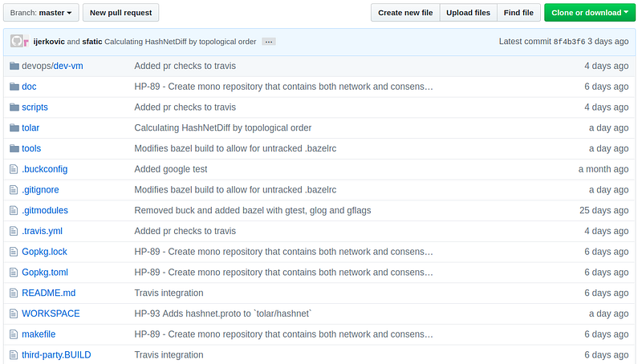642x364 pixels.
Task: Click the folder icon beside tolar
Action: click(14, 128)
